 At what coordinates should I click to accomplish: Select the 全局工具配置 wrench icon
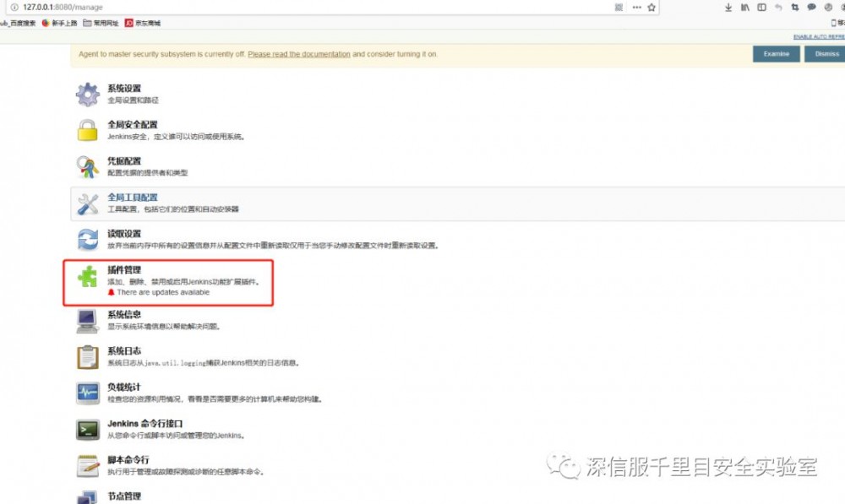tap(87, 204)
